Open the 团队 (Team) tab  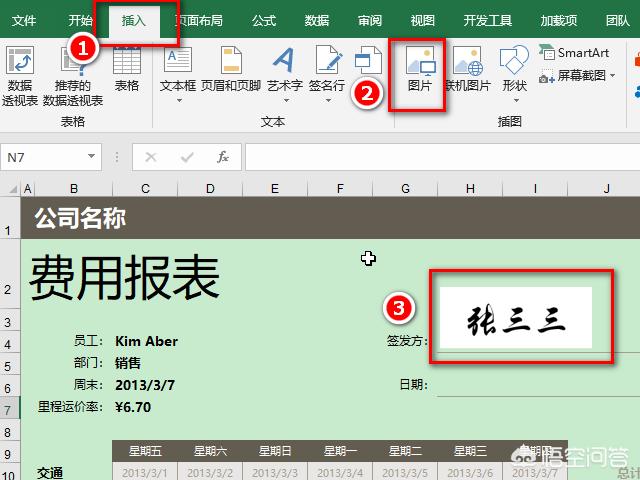pos(618,20)
